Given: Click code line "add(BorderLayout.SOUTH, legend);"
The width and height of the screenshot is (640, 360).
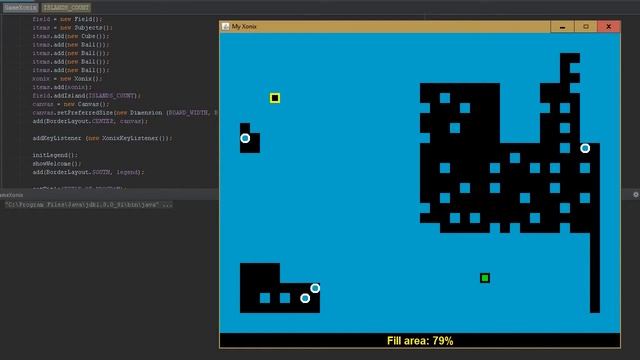Looking at the screenshot, I should (x=88, y=172).
